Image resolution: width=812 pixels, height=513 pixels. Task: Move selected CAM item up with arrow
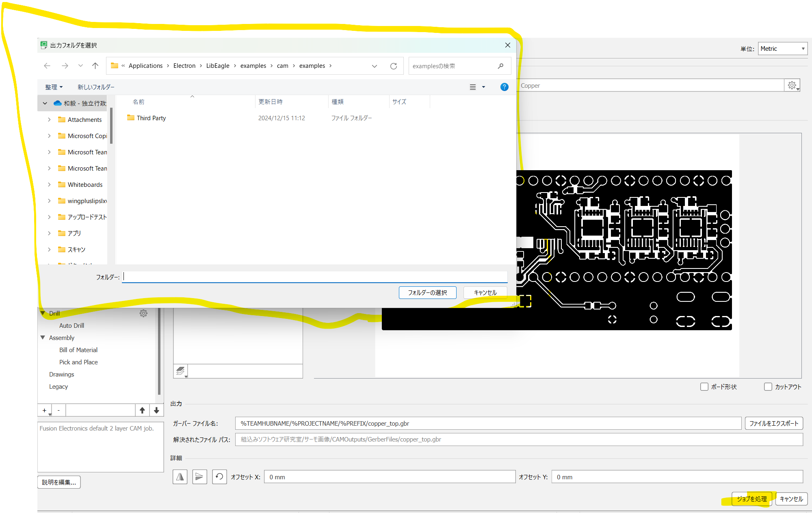point(142,410)
